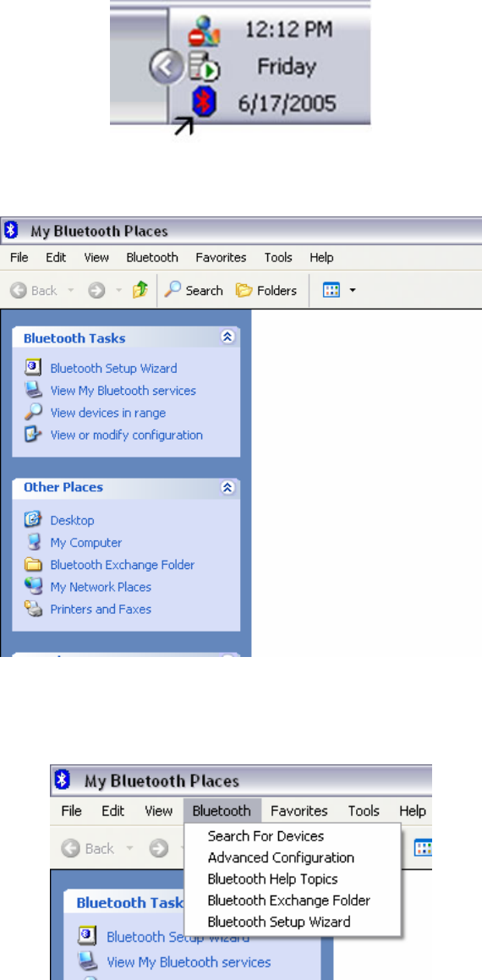The width and height of the screenshot is (482, 980).
Task: Click View or modify configuration icon
Action: (x=33, y=434)
